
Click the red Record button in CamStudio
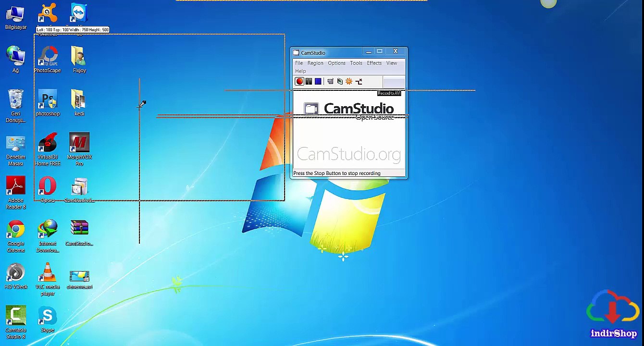(299, 82)
